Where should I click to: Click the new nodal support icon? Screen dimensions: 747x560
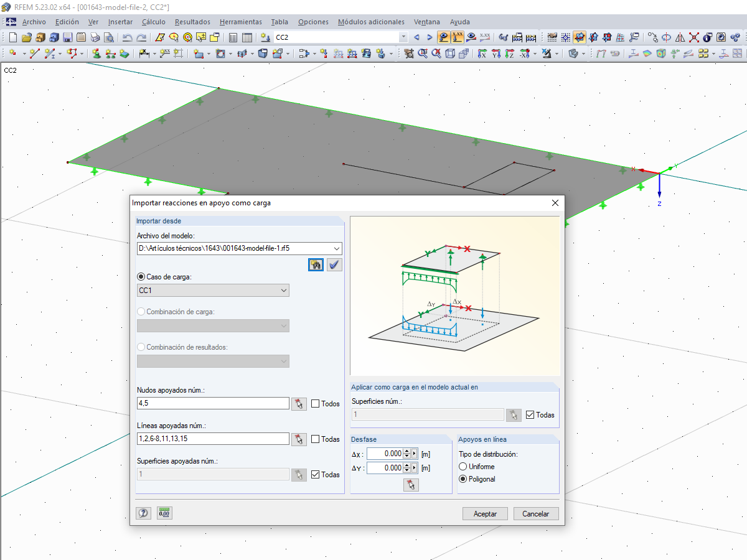tap(97, 54)
